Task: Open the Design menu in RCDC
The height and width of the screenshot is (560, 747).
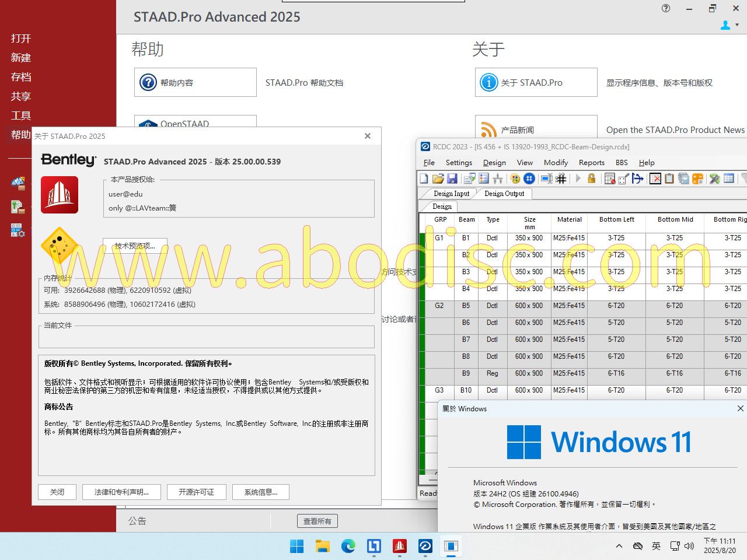Action: click(494, 163)
